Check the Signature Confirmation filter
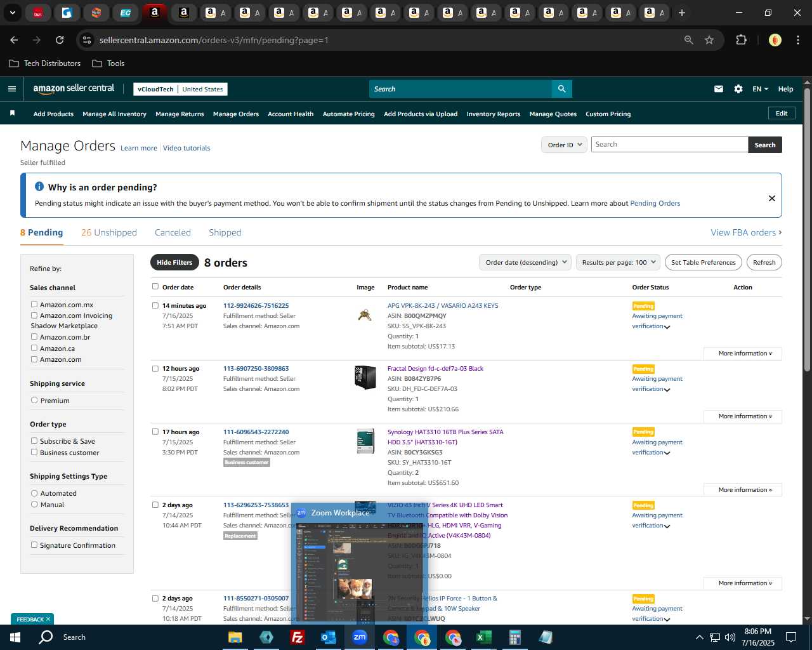812x650 pixels. [x=34, y=545]
